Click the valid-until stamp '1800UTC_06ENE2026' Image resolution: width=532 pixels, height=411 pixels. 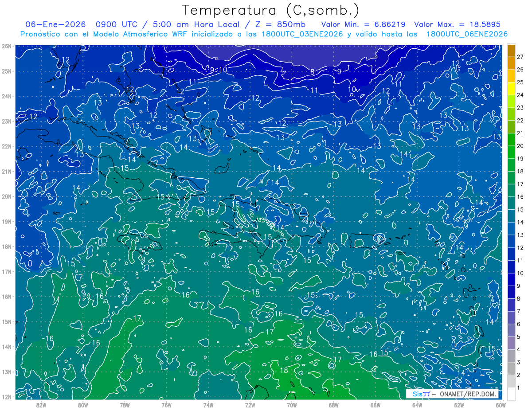(467, 34)
